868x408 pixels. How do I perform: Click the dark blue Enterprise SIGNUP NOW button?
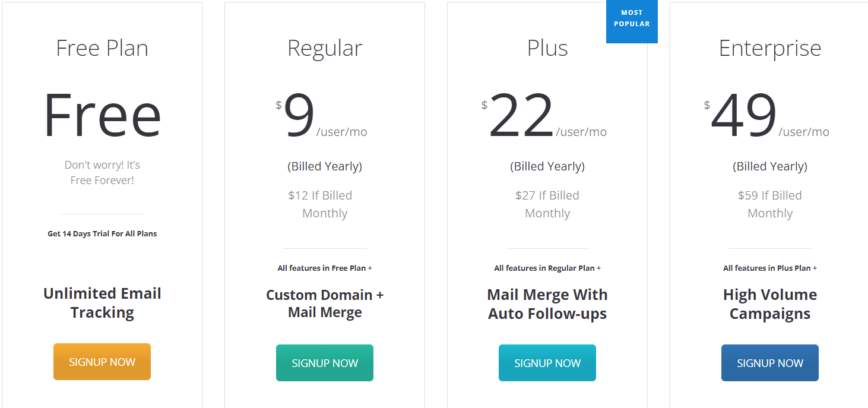(x=770, y=363)
